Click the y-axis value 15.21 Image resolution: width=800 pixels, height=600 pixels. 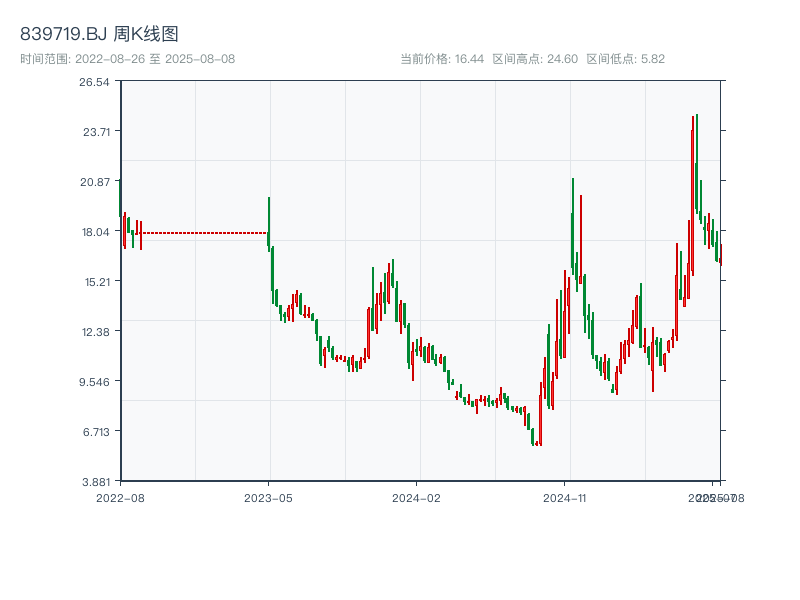coord(97,282)
